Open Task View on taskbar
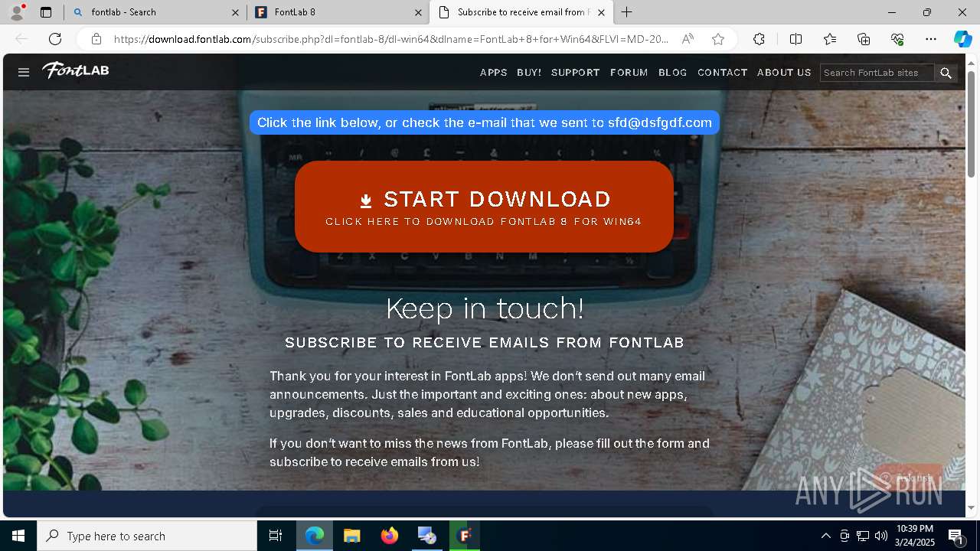This screenshot has height=551, width=980. (x=276, y=536)
